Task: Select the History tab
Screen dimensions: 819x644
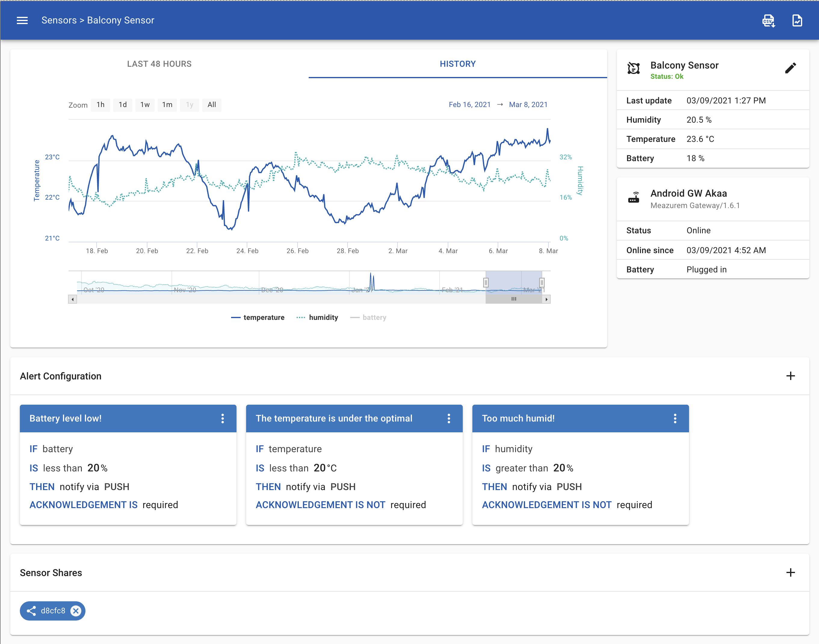Action: point(458,64)
